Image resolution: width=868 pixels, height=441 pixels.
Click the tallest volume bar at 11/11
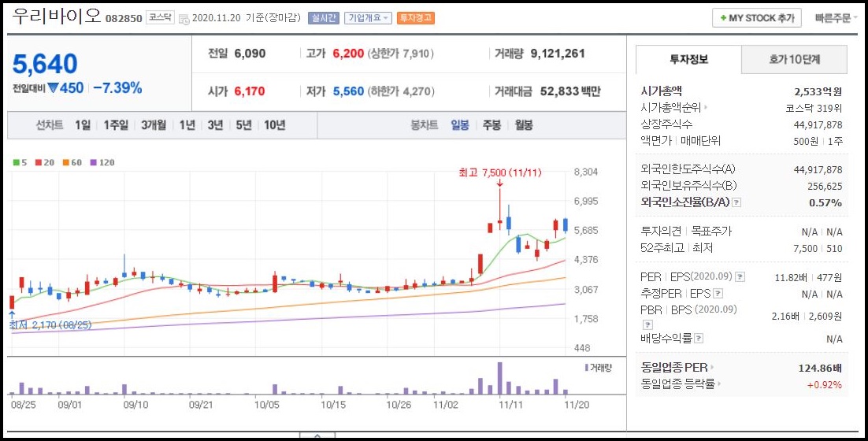[500, 378]
